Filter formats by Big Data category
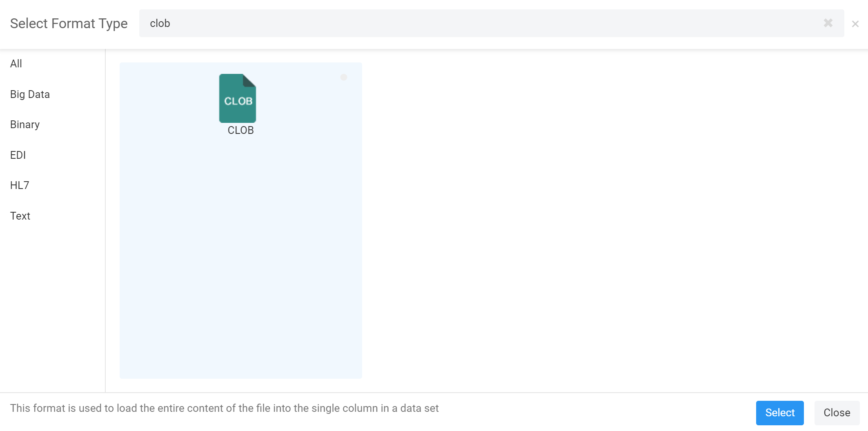The image size is (868, 431). (30, 94)
